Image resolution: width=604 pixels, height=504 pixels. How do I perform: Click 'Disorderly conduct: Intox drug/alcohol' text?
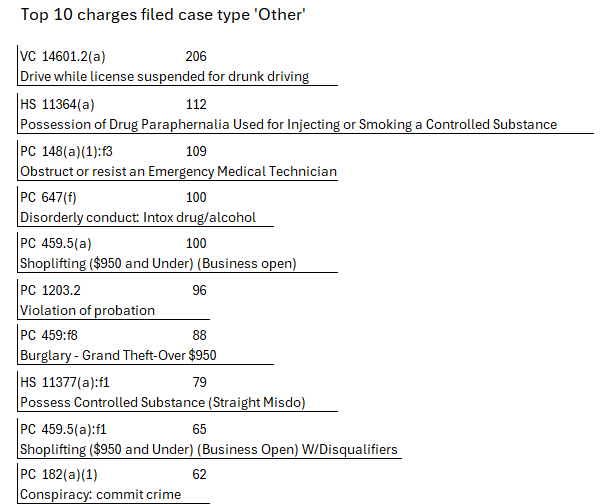pos(138,217)
